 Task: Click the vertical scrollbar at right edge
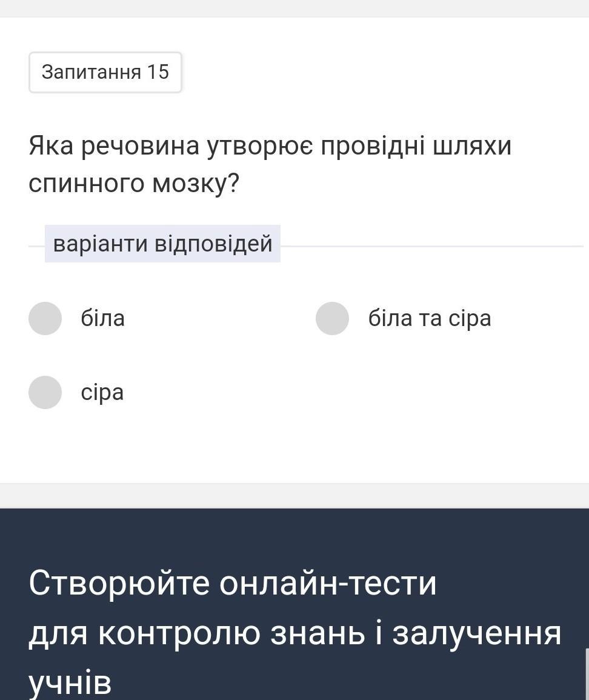[x=587, y=673]
